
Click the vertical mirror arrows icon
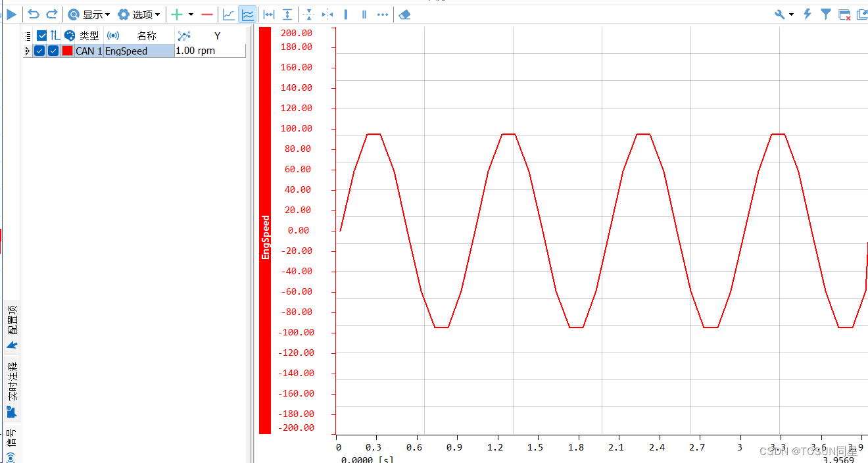pos(309,14)
